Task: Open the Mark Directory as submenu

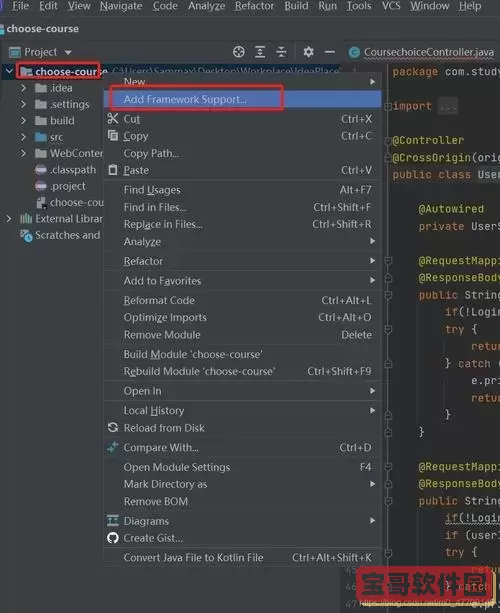Action: pos(242,484)
